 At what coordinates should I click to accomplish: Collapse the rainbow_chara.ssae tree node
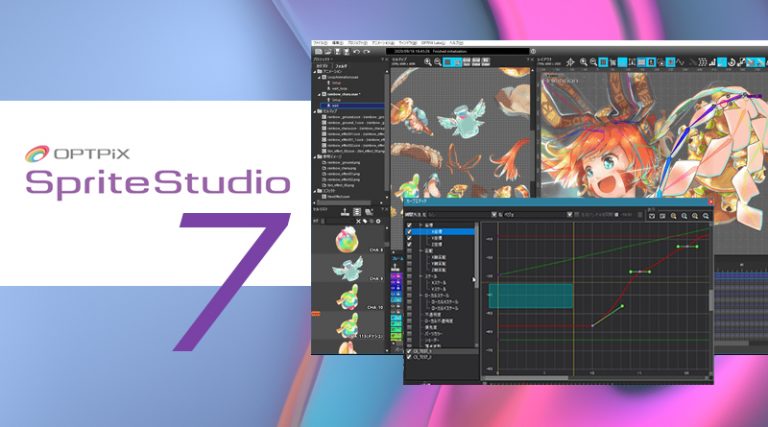pyautogui.click(x=318, y=96)
